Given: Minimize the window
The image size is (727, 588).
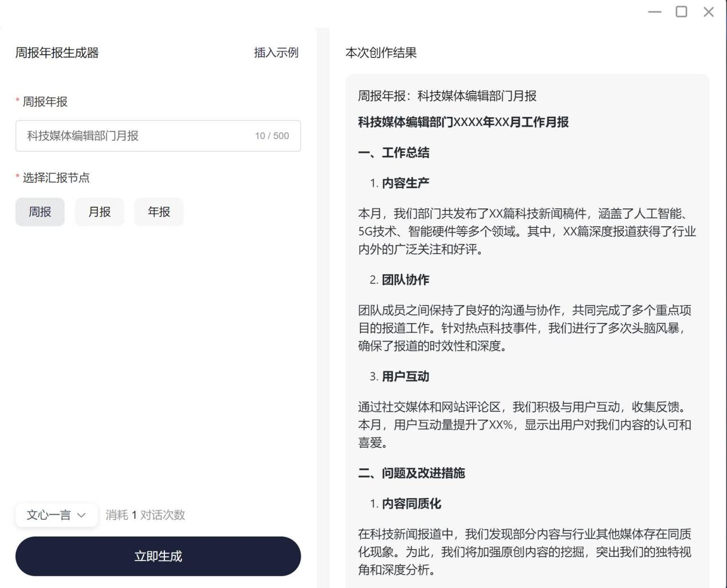Looking at the screenshot, I should 655,11.
